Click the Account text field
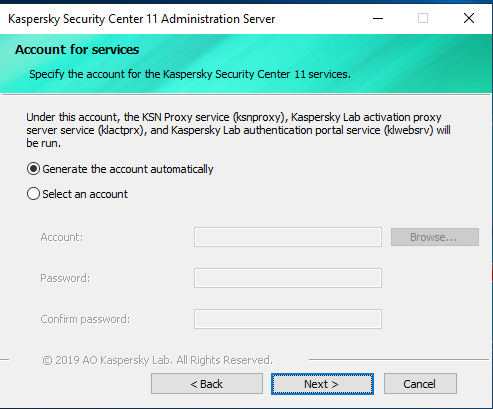493x409 pixels. tap(288, 237)
